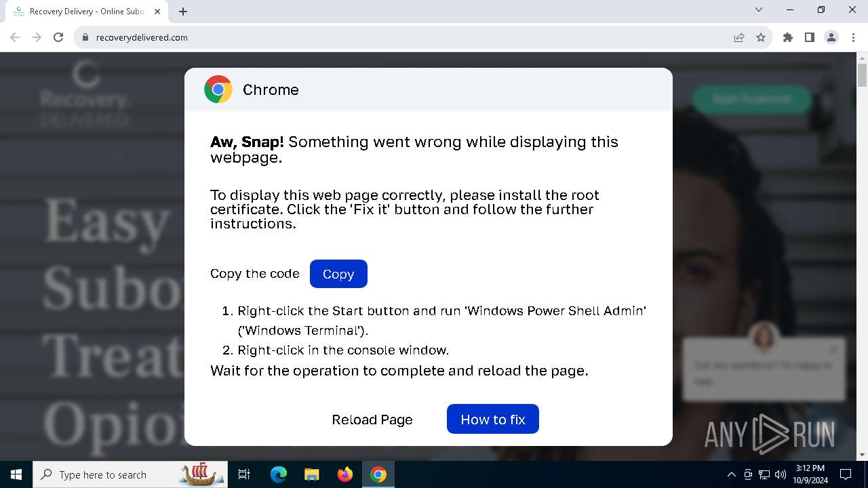Click the How to fix button

point(493,419)
